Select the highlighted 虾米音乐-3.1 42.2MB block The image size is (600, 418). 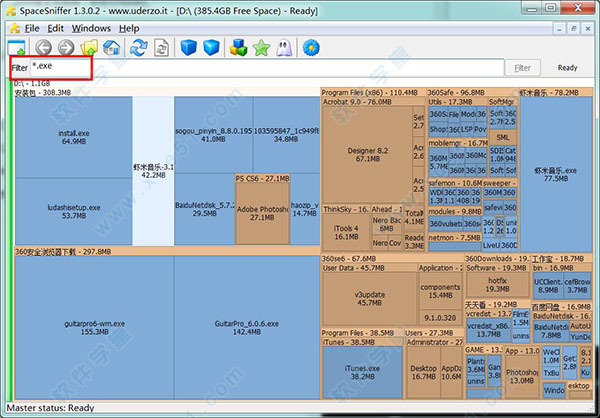(153, 171)
